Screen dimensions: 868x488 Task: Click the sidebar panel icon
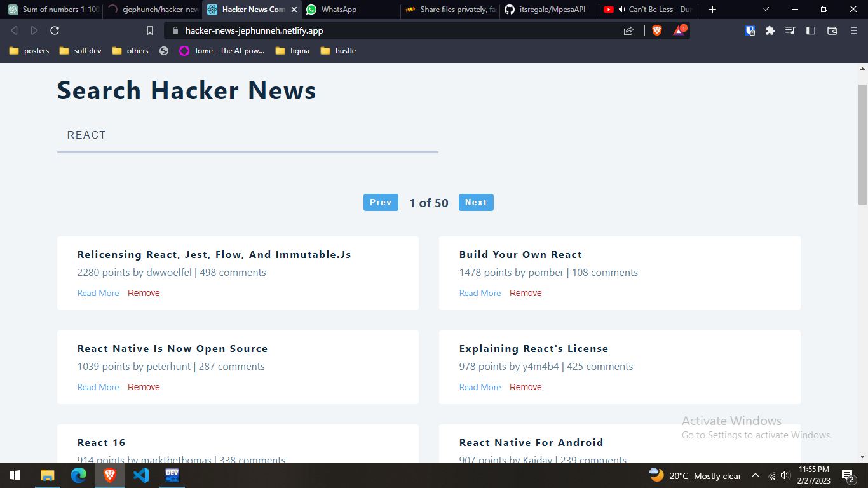812,30
